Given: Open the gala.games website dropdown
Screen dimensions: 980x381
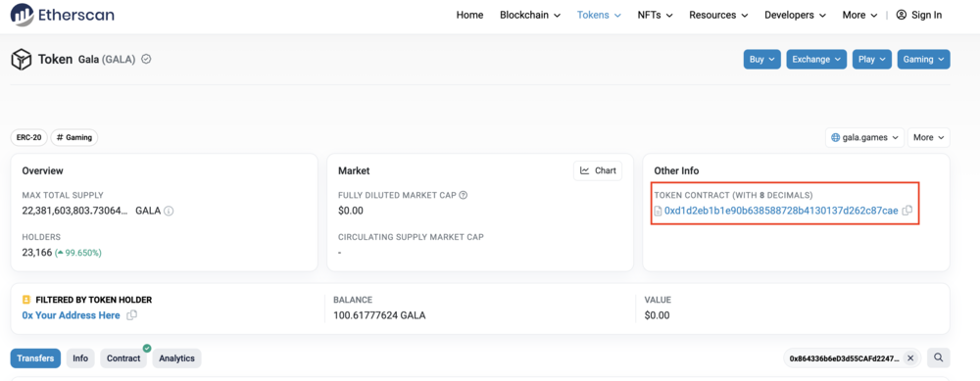Looking at the screenshot, I should click(x=864, y=137).
